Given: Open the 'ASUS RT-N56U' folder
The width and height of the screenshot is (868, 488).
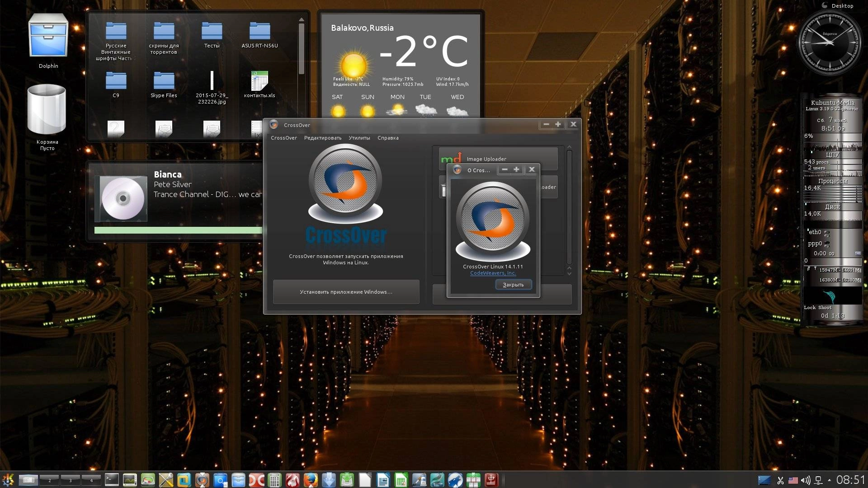Looking at the screenshot, I should [259, 35].
